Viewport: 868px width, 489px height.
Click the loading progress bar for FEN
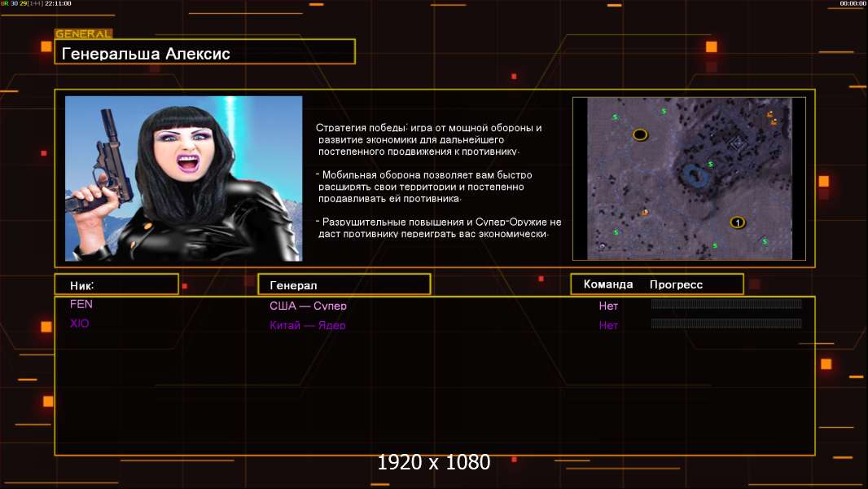click(x=726, y=305)
